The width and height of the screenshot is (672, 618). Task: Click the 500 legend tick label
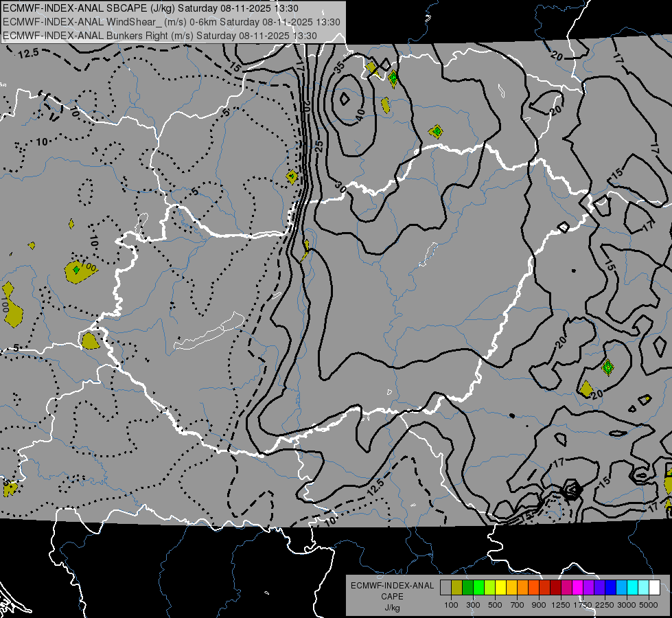(x=495, y=605)
